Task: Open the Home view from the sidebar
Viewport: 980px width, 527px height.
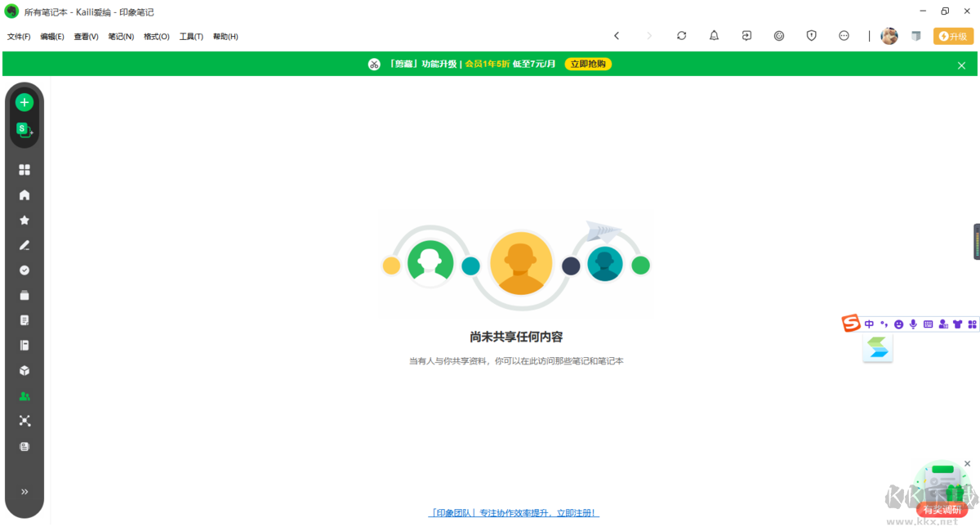Action: pos(24,194)
